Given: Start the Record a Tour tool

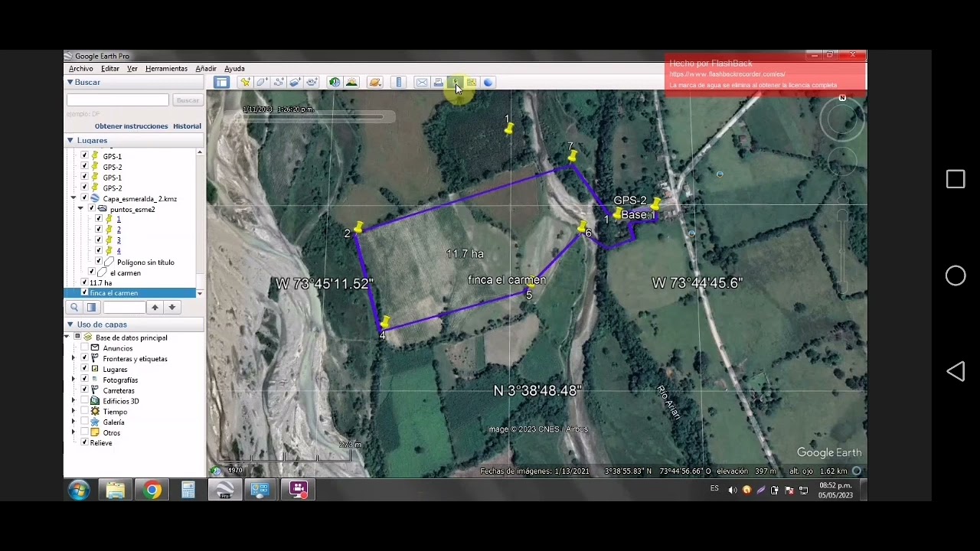Looking at the screenshot, I should pyautogui.click(x=312, y=83).
